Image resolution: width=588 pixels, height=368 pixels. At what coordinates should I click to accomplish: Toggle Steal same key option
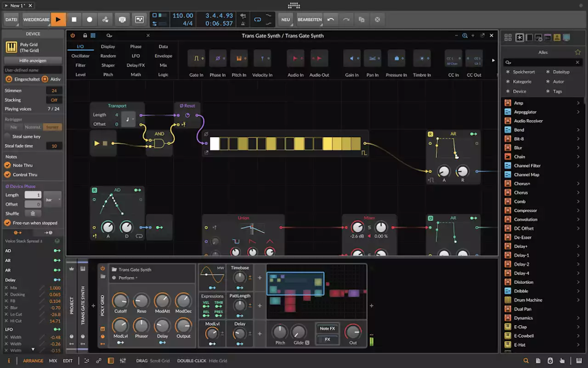7,136
